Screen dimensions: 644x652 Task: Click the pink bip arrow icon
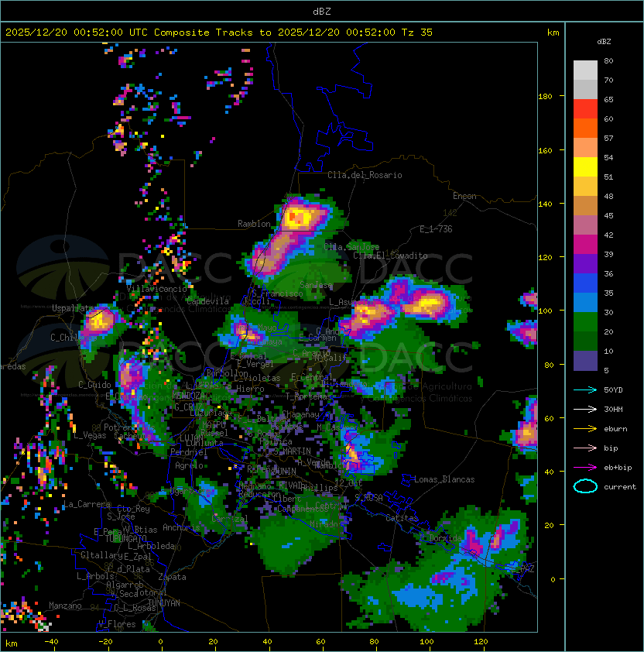[585, 448]
